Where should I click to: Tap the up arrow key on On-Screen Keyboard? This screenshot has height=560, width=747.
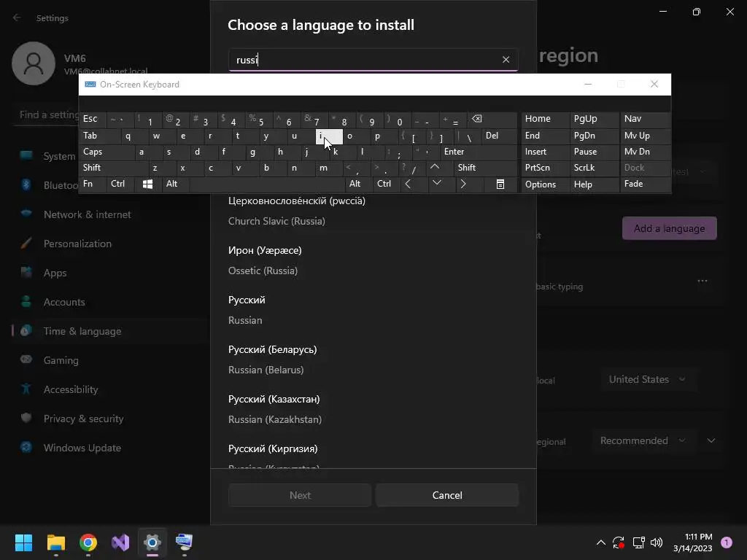click(435, 168)
